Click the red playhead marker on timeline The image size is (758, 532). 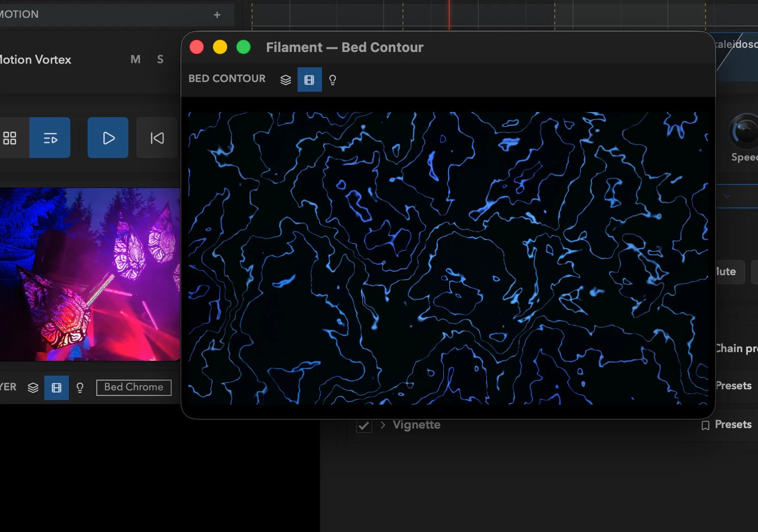[449, 14]
